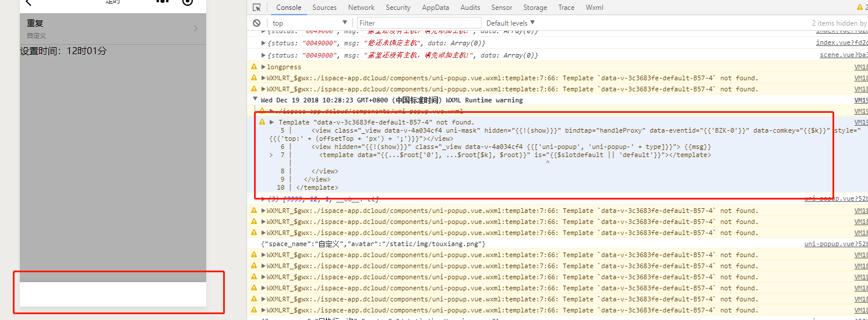
Task: Open the AppData tab
Action: [436, 8]
